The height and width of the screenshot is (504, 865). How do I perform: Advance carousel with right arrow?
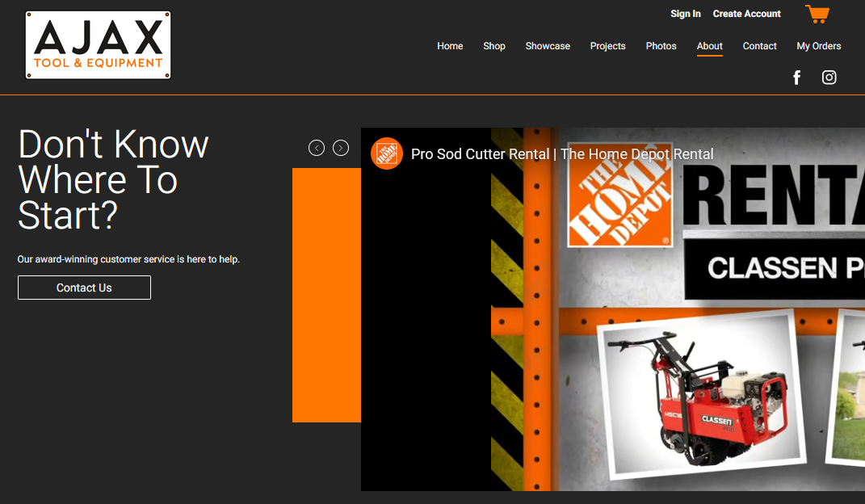point(340,148)
